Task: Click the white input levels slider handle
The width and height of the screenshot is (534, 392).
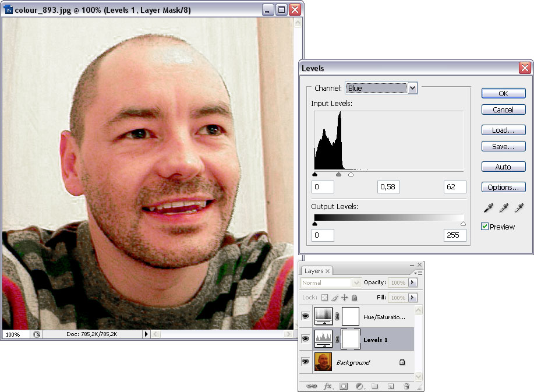Action: coord(351,174)
